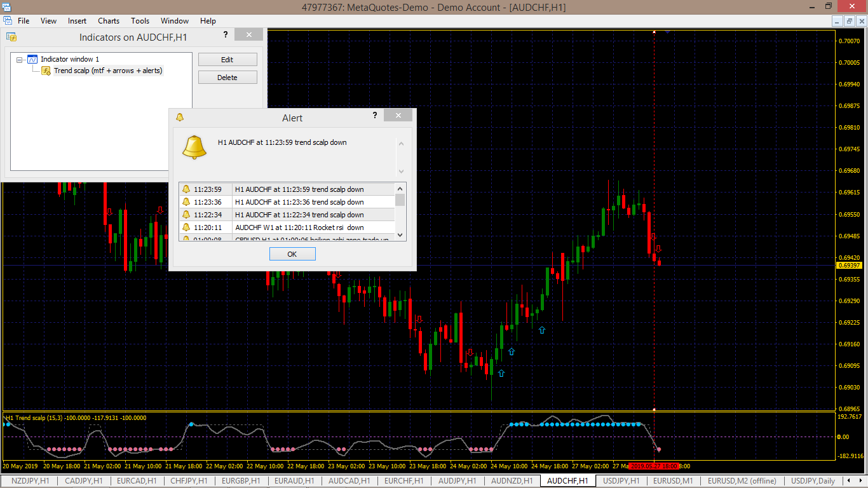The height and width of the screenshot is (488, 868).
Task: Click the alert history list scroll-up arrow
Action: tap(400, 189)
